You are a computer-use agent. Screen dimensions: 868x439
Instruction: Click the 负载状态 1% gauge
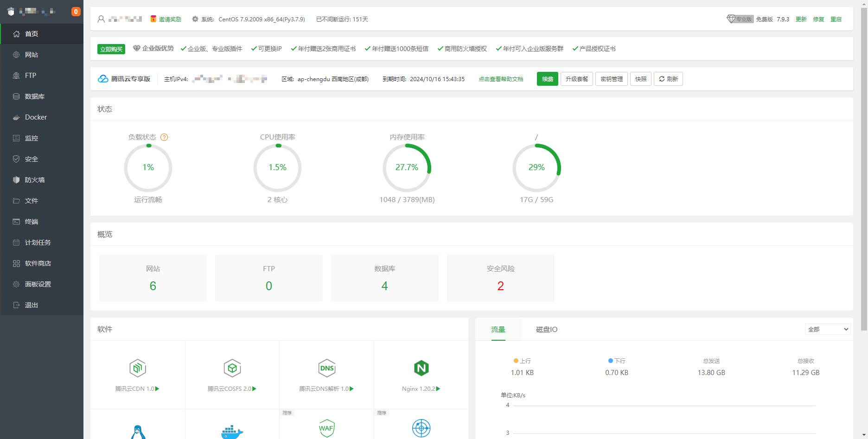click(x=148, y=168)
